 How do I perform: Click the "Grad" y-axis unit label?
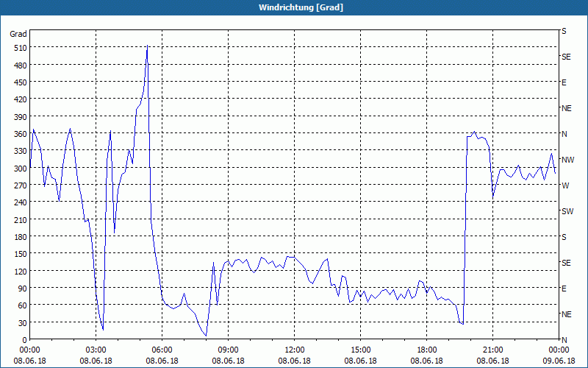(x=18, y=34)
